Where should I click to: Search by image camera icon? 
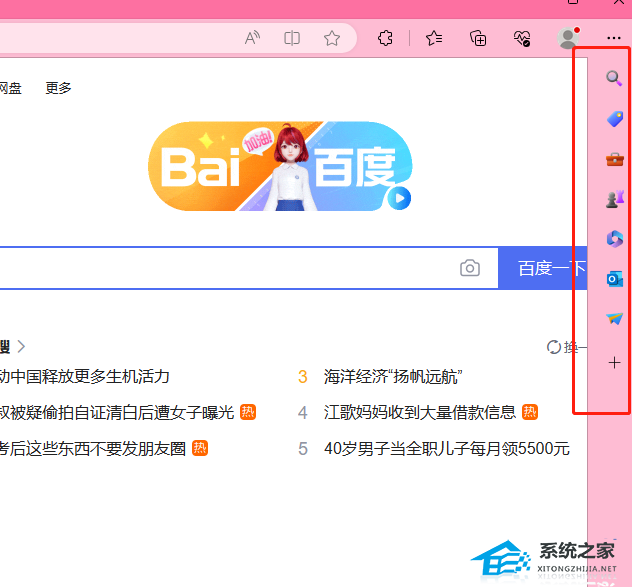(470, 268)
